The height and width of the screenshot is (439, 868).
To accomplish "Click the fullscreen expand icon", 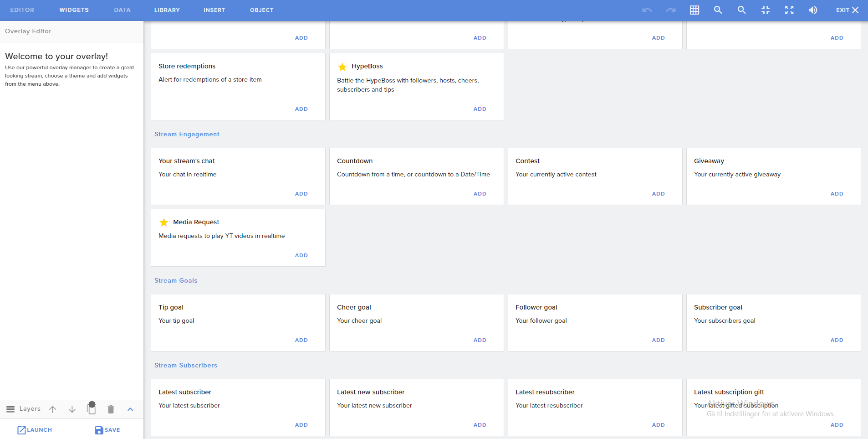I will click(789, 10).
